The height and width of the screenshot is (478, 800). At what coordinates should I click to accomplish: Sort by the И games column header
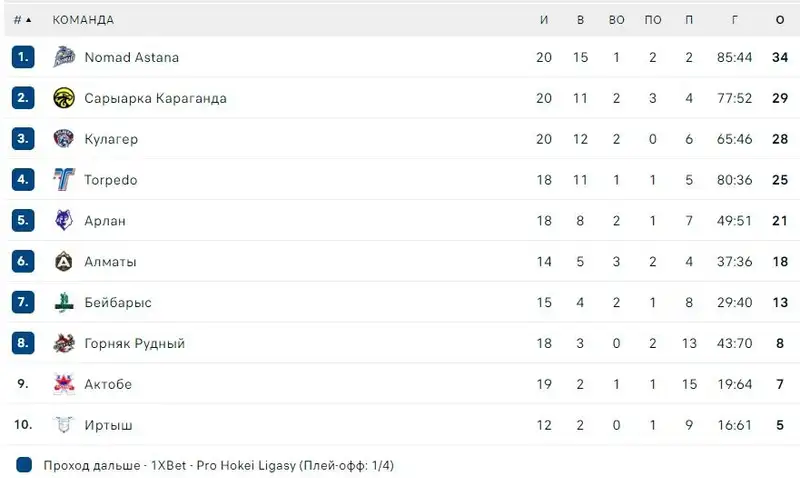tap(544, 19)
